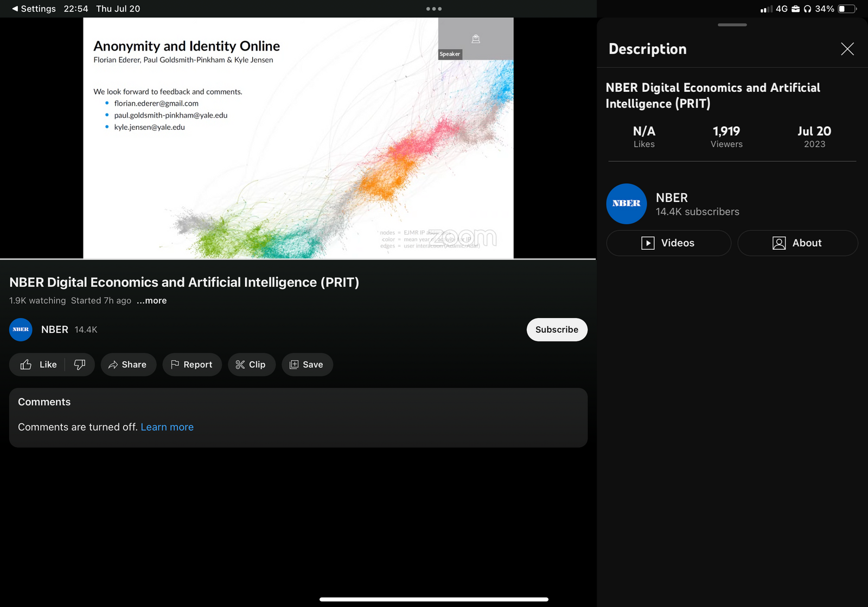Open the NBER channel avatar beside Subscribe
Viewport: 868px width, 607px height.
(x=21, y=330)
